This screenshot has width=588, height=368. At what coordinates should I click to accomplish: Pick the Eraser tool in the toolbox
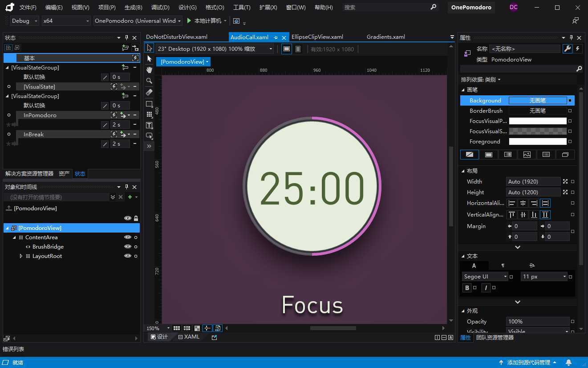pos(149,92)
